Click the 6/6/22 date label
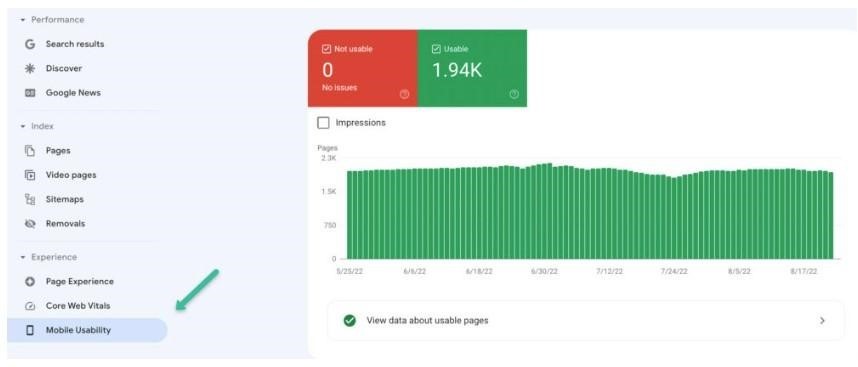The width and height of the screenshot is (858, 367). point(414,272)
